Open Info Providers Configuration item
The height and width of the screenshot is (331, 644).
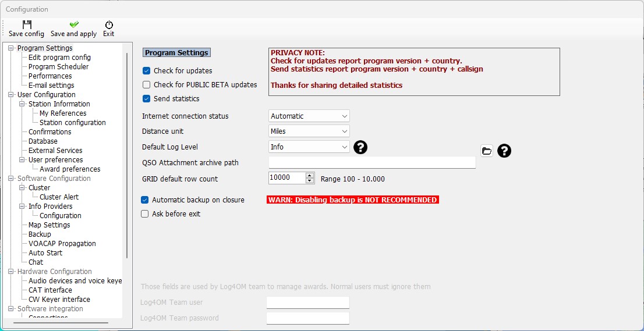coord(61,216)
